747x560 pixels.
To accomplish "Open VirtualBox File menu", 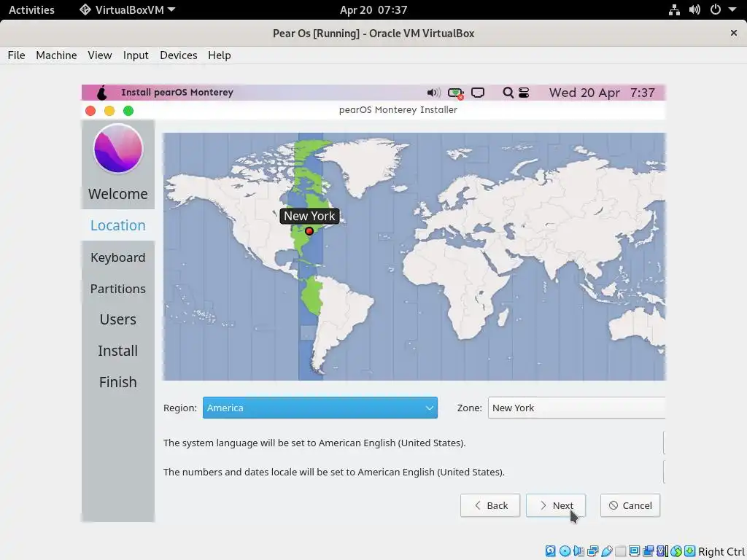I will 16,55.
